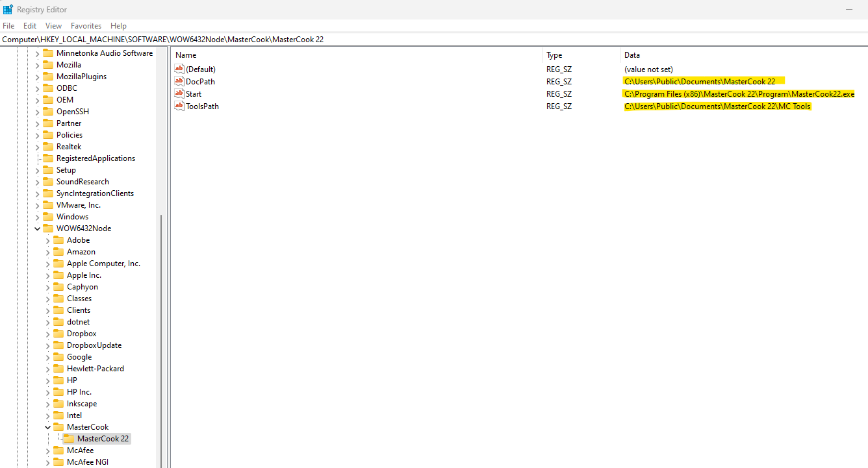Viewport: 868px width, 468px height.
Task: Click the MC Tools path data
Action: (717, 106)
